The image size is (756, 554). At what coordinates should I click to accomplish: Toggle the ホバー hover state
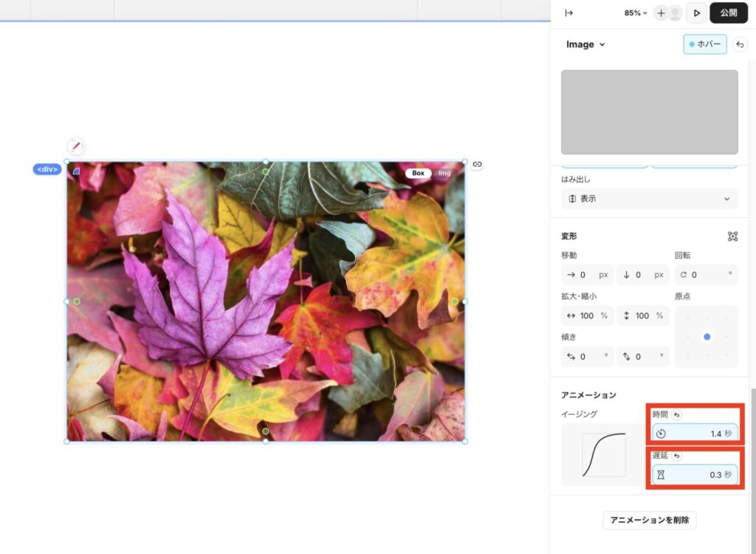704,44
